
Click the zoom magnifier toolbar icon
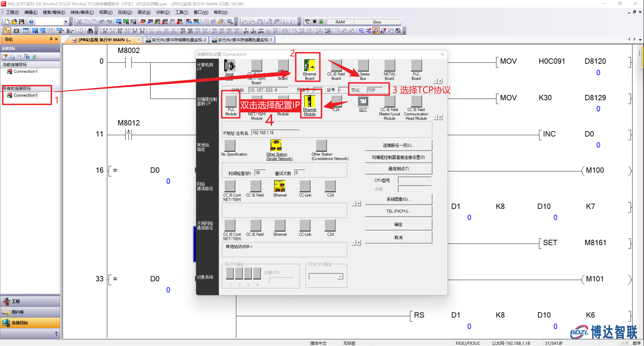click(x=398, y=31)
